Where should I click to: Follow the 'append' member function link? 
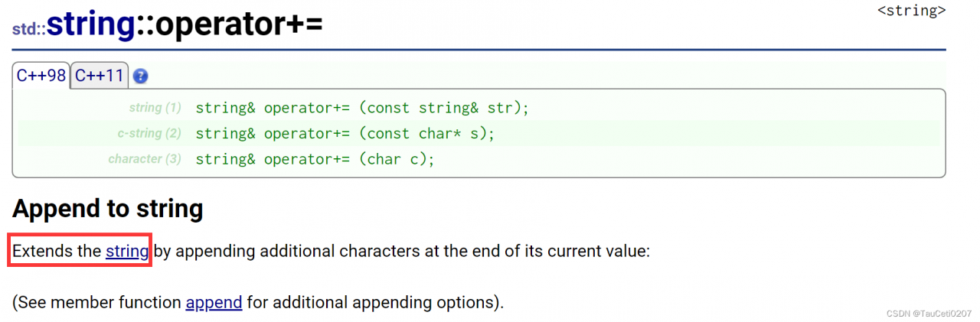click(214, 302)
